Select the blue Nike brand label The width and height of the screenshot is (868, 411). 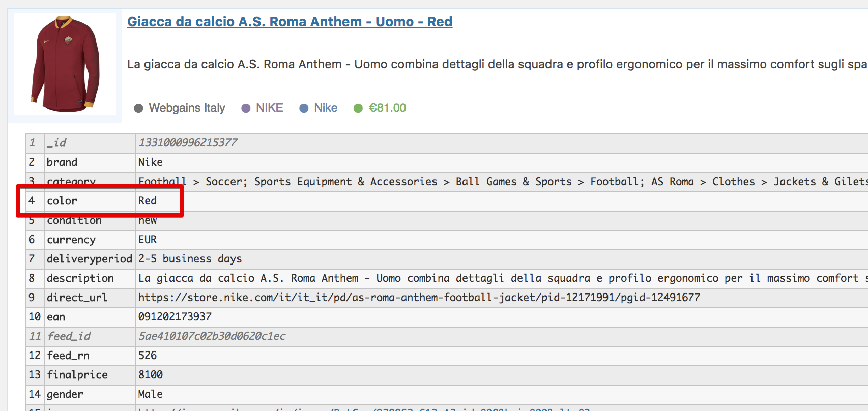(x=326, y=108)
